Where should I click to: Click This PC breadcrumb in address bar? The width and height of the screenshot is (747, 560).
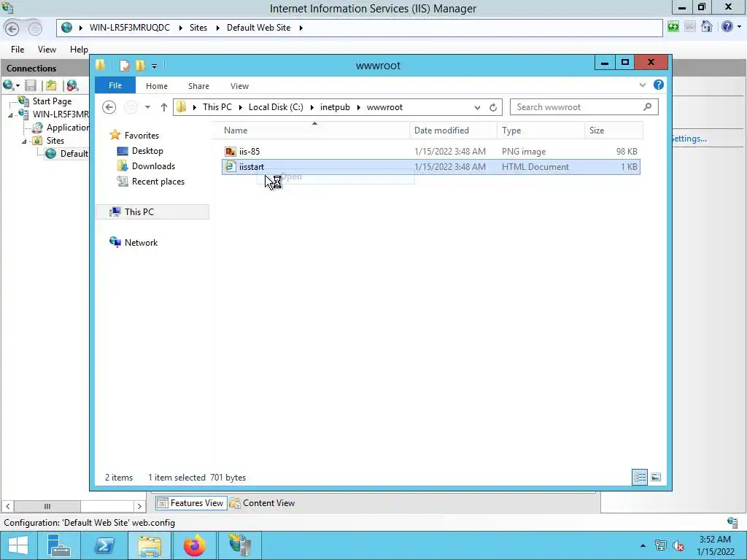pyautogui.click(x=217, y=107)
